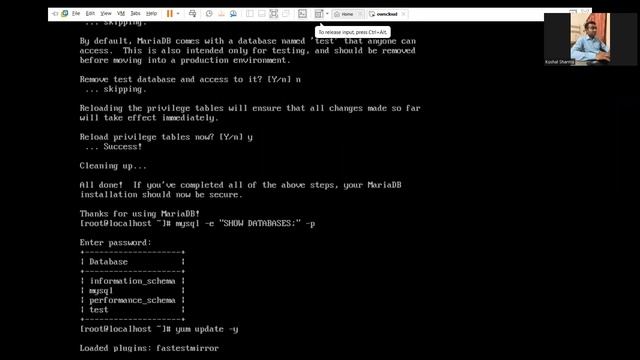The height and width of the screenshot is (360, 640).
Task: Click the 'Cleaning up...' line
Action: (x=113, y=166)
